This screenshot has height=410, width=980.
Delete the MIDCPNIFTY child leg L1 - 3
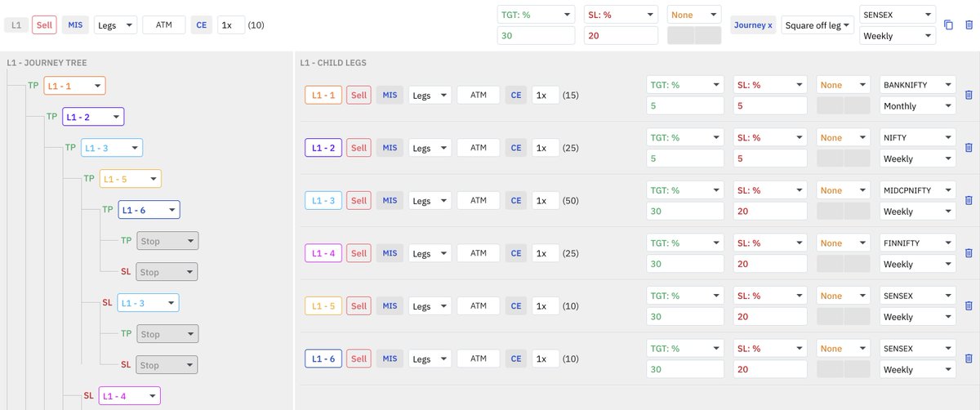(x=969, y=200)
